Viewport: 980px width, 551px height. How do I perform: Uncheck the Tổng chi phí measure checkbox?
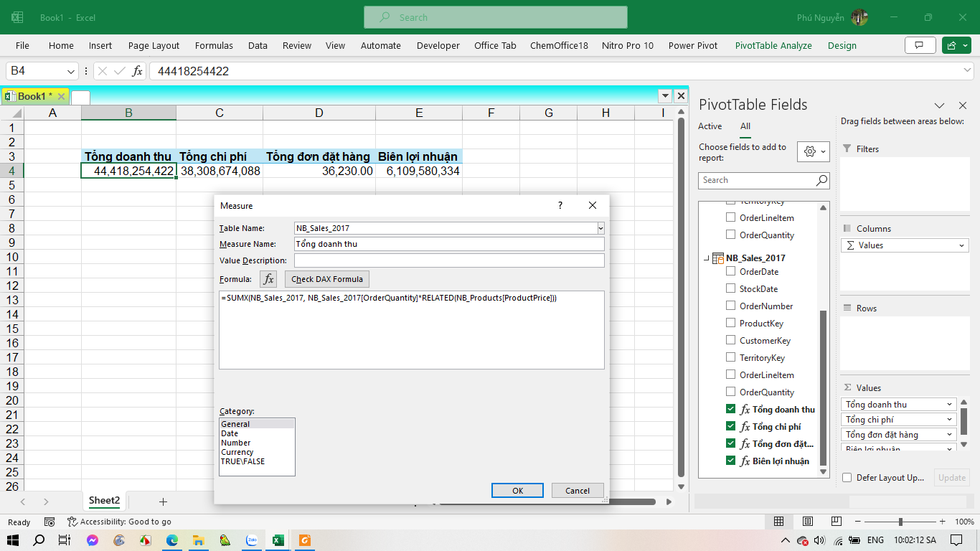[730, 427]
